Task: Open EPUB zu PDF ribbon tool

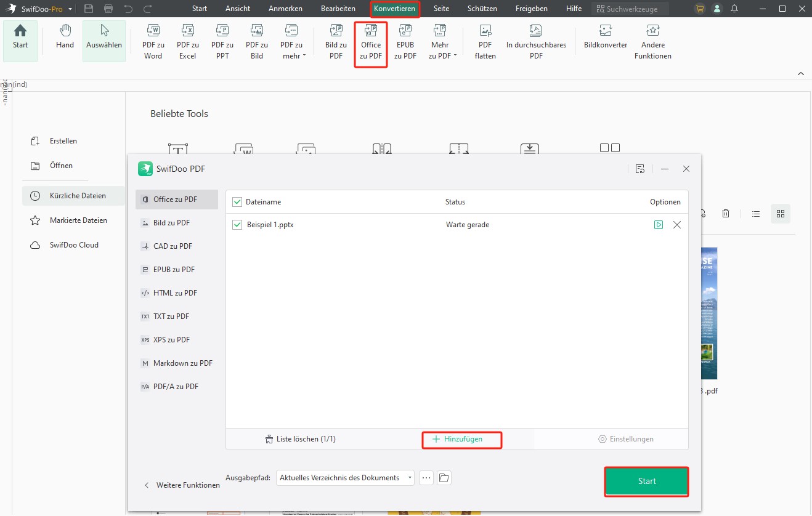Action: pos(405,42)
